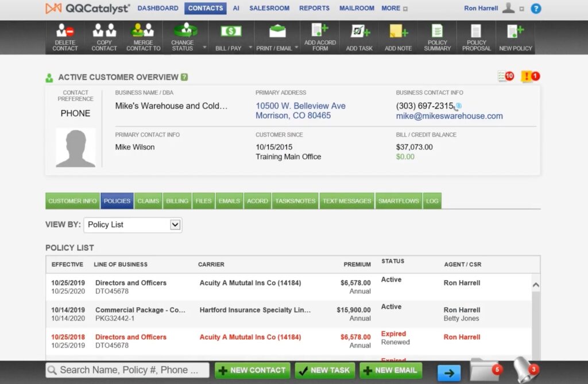
Task: Click the contact photo placeholder
Action: pos(75,148)
